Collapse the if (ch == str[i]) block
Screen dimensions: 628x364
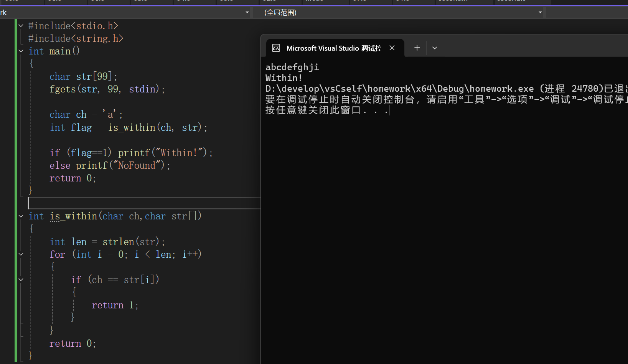pyautogui.click(x=21, y=280)
